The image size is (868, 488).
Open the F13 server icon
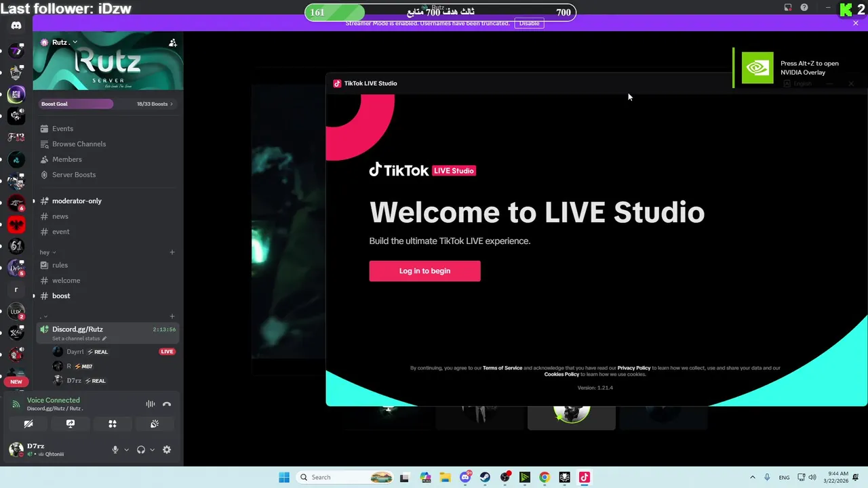[x=16, y=137]
